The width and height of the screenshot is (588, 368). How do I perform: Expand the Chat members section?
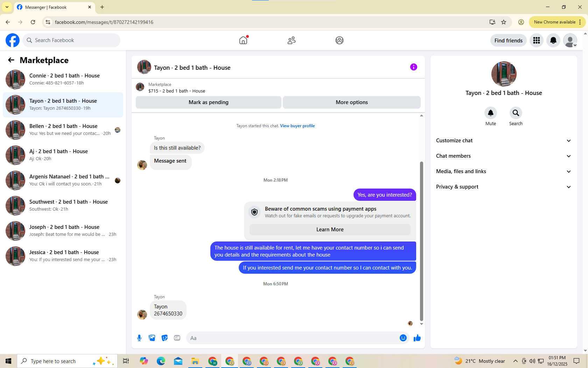click(504, 156)
